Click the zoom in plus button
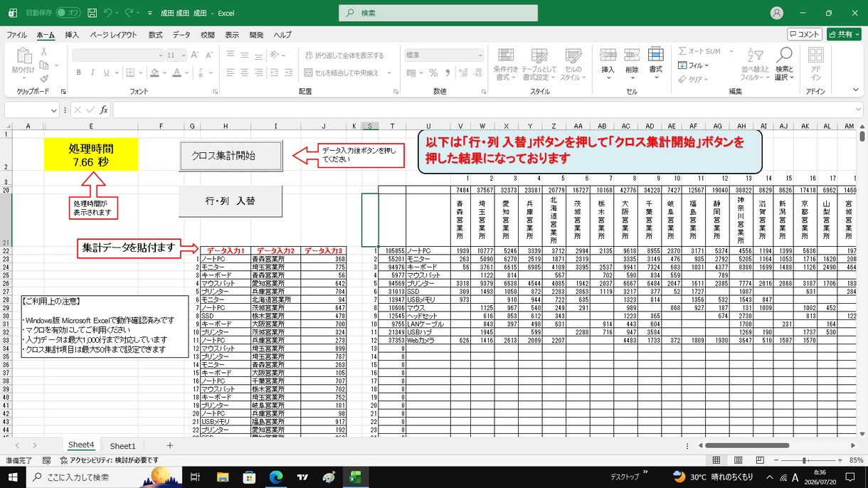Image resolution: width=868 pixels, height=488 pixels. (840, 460)
